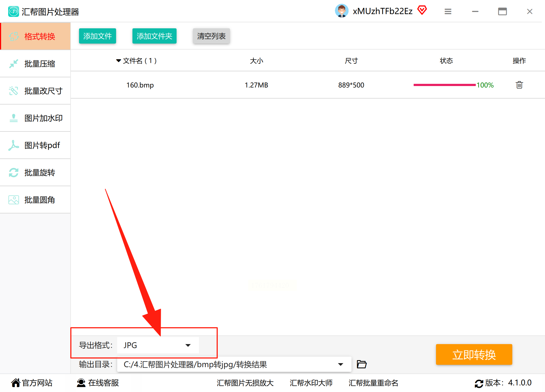The width and height of the screenshot is (545, 392).
Task: Expand the 输出目录 path dropdown
Action: tap(340, 364)
